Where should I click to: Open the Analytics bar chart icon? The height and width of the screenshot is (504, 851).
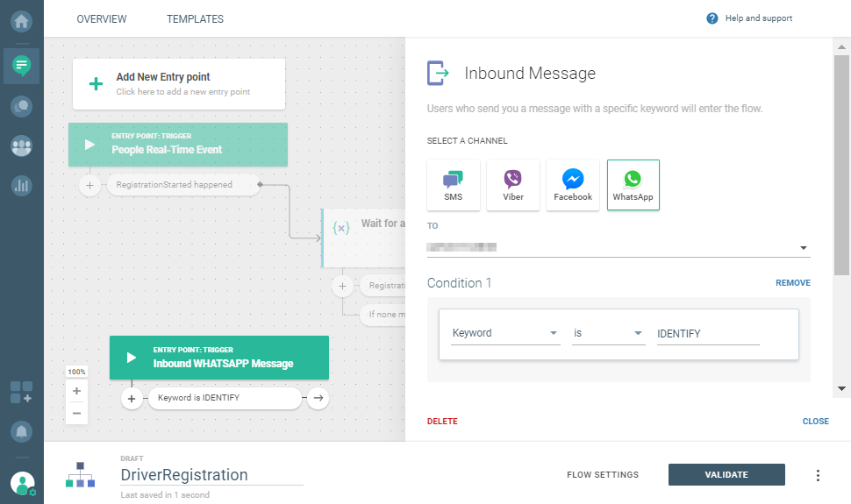(21, 186)
